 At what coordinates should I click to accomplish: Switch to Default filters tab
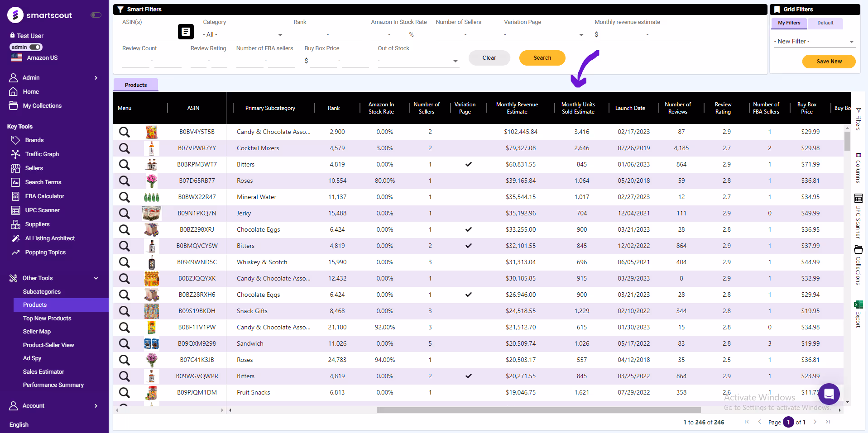pos(825,23)
